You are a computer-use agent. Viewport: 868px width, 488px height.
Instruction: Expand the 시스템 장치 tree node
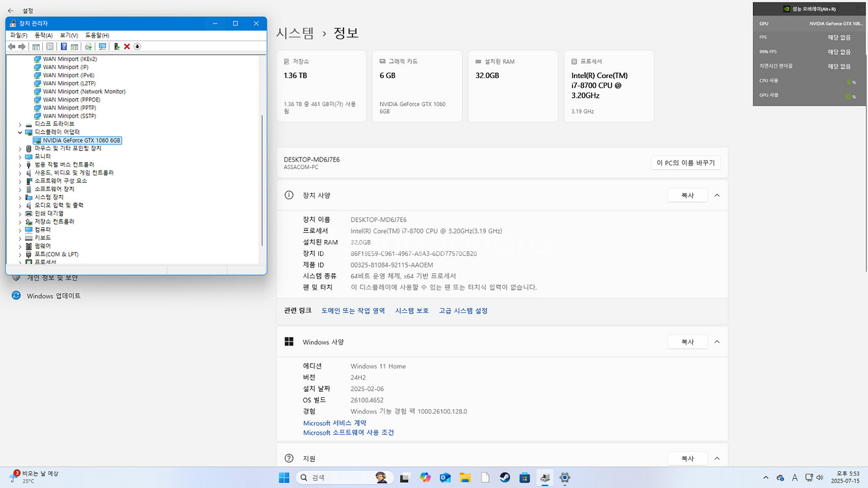[x=20, y=197]
